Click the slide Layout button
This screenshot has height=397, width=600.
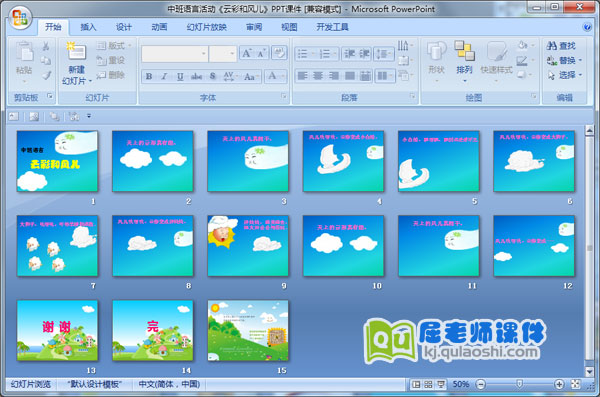[114, 46]
